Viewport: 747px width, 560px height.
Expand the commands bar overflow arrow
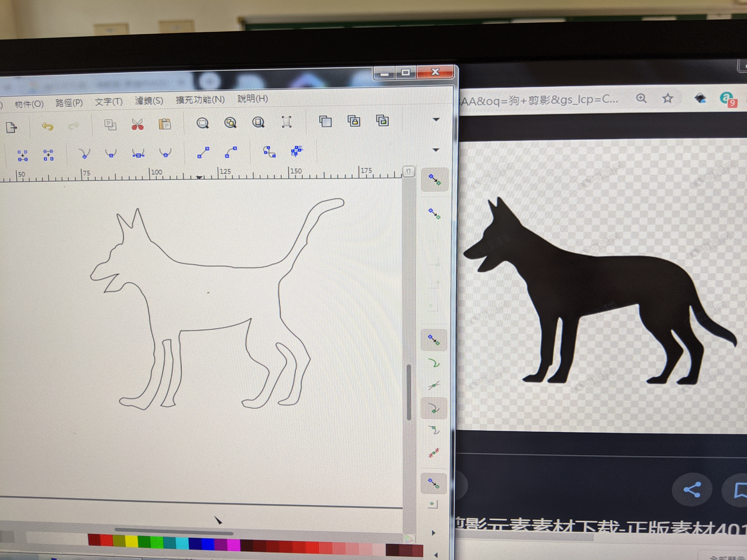(x=436, y=119)
